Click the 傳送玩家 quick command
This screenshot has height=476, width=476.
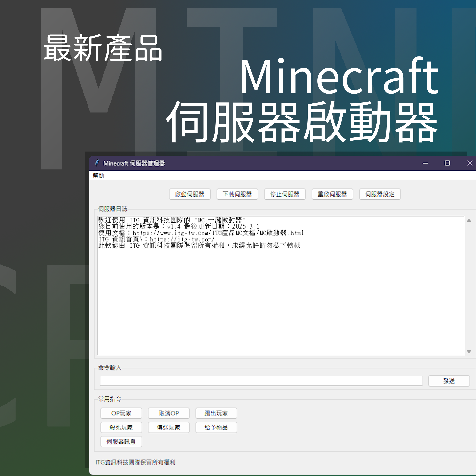click(169, 427)
